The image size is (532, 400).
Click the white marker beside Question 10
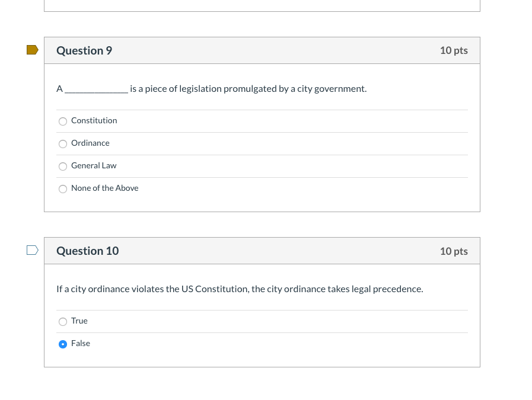(31, 250)
